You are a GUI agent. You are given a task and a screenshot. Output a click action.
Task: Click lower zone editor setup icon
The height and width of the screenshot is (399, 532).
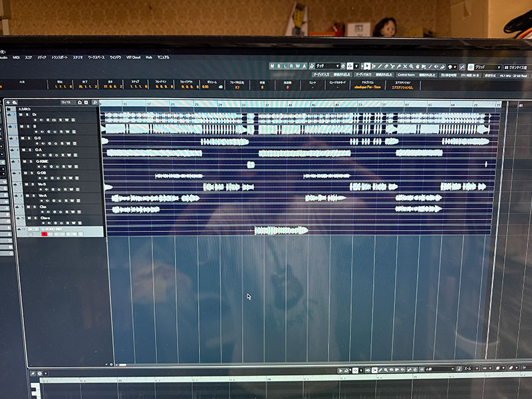point(40,373)
